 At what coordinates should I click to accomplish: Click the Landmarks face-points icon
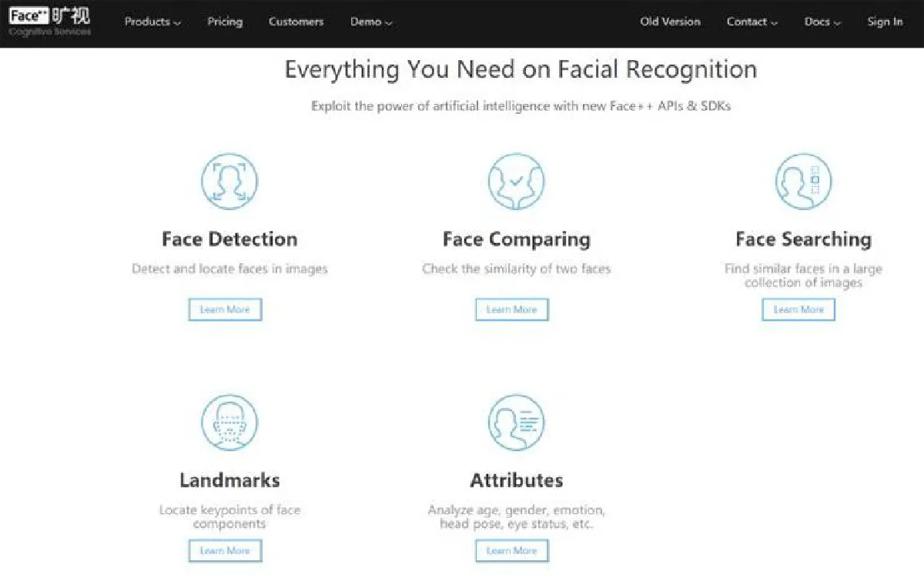coord(229,423)
